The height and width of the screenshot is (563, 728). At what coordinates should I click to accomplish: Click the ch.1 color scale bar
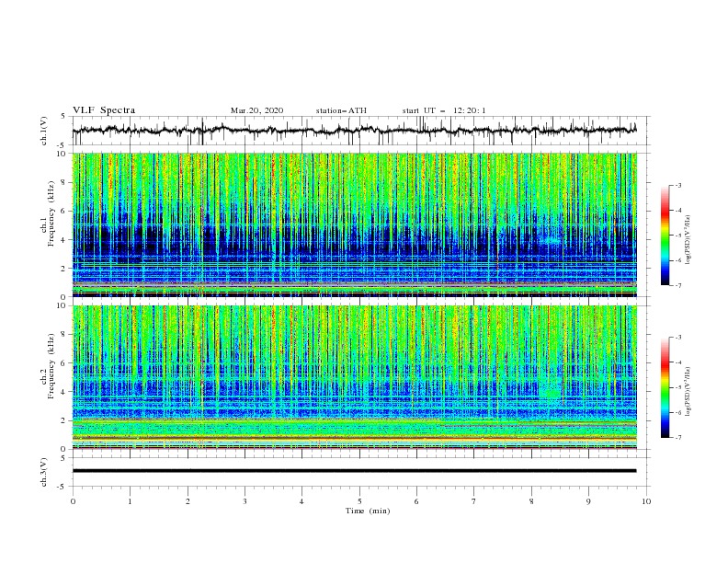[665, 235]
